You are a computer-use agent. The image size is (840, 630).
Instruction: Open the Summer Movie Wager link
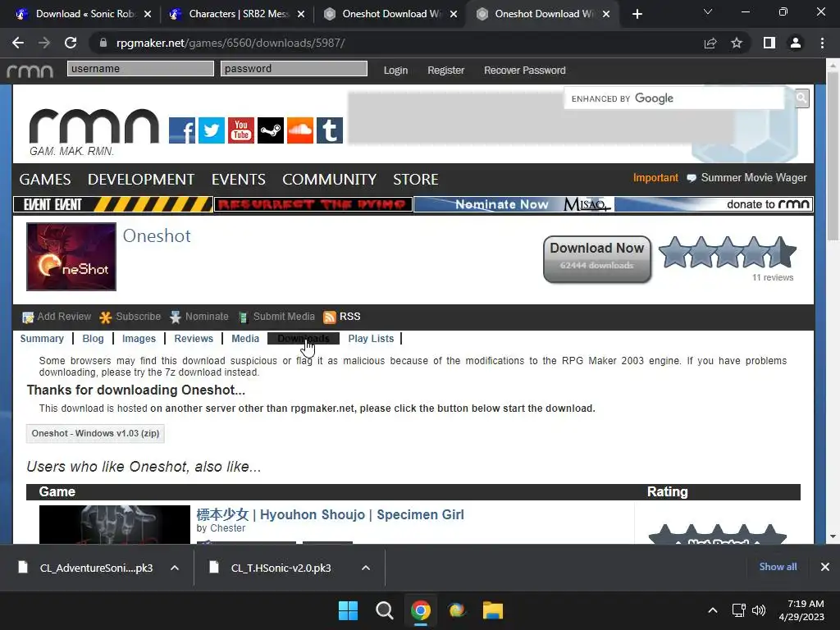pos(754,178)
